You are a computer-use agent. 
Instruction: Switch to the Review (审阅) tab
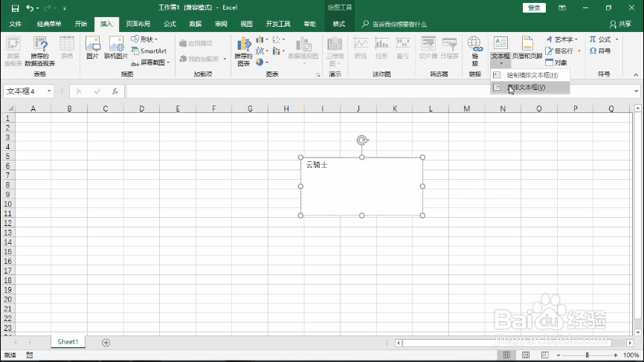(x=221, y=25)
